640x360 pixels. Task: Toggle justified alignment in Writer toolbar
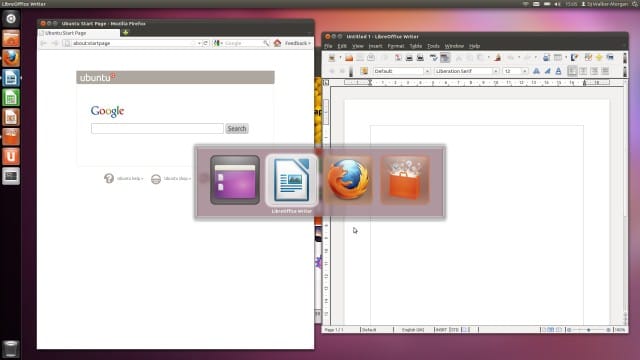point(605,71)
